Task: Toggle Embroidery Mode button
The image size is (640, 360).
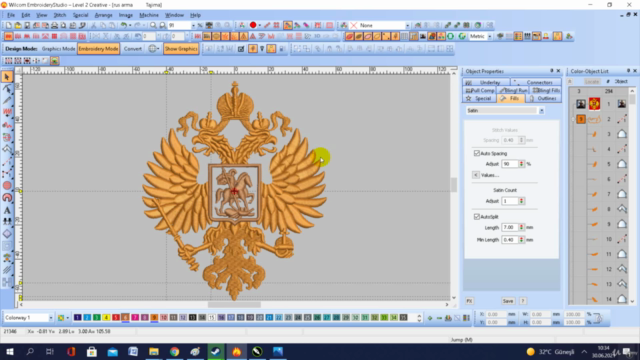Action: pyautogui.click(x=98, y=49)
